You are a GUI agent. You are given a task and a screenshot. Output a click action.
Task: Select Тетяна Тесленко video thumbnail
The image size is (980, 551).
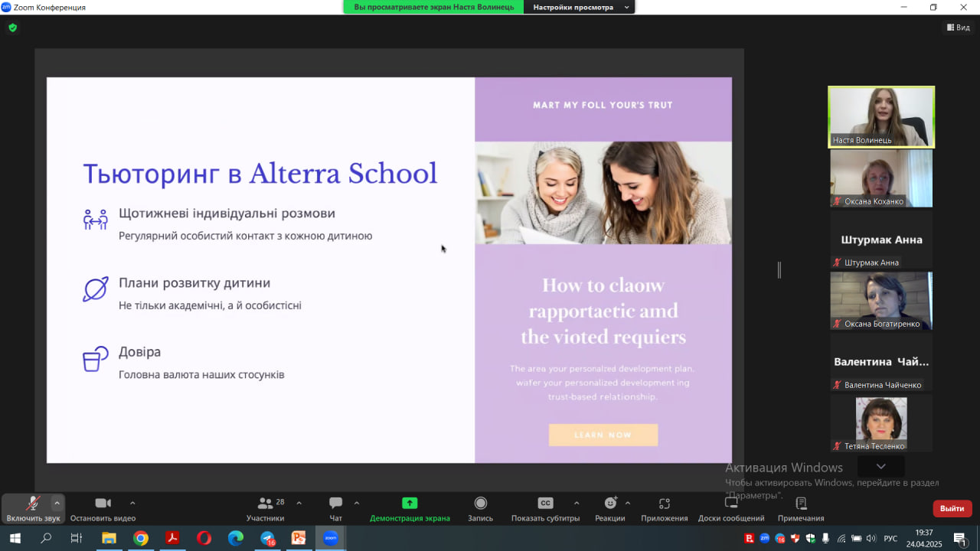[881, 423]
